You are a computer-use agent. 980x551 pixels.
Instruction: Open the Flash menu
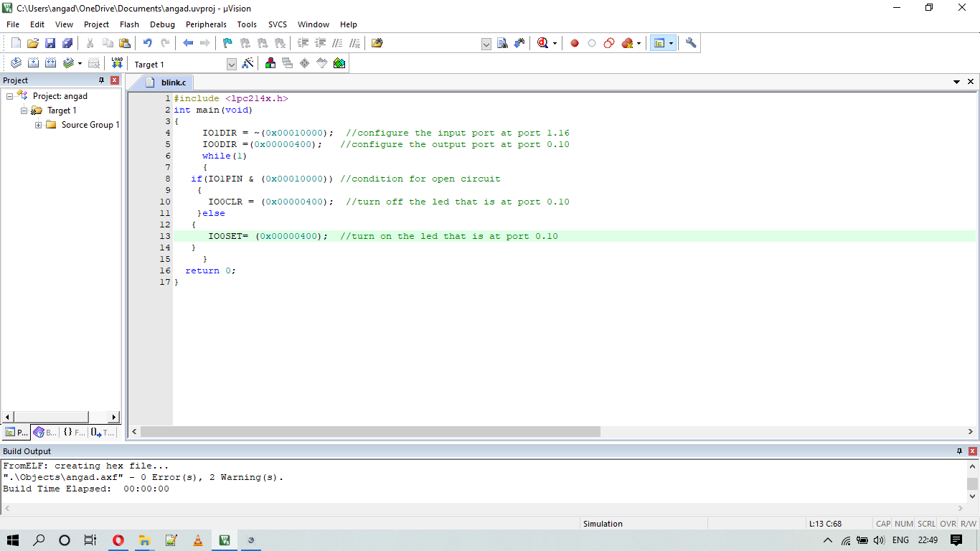pos(129,24)
